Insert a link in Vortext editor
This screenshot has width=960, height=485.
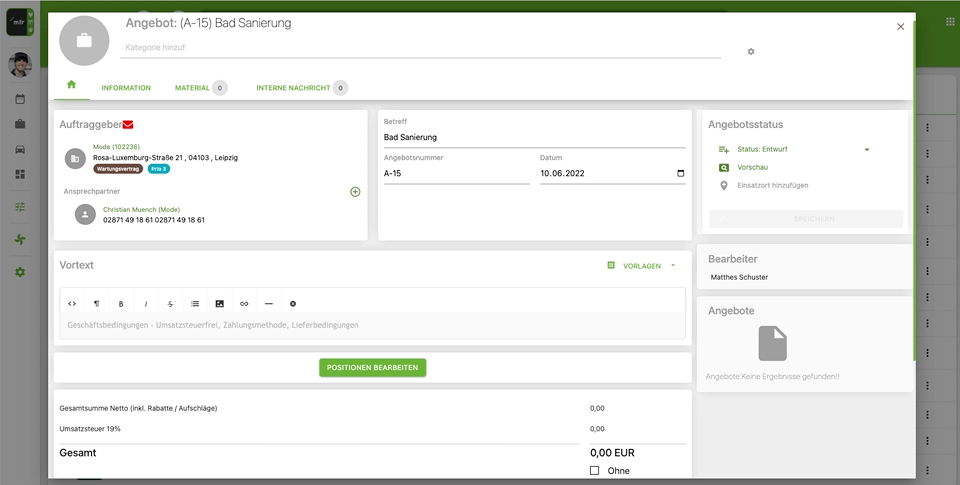pos(244,304)
